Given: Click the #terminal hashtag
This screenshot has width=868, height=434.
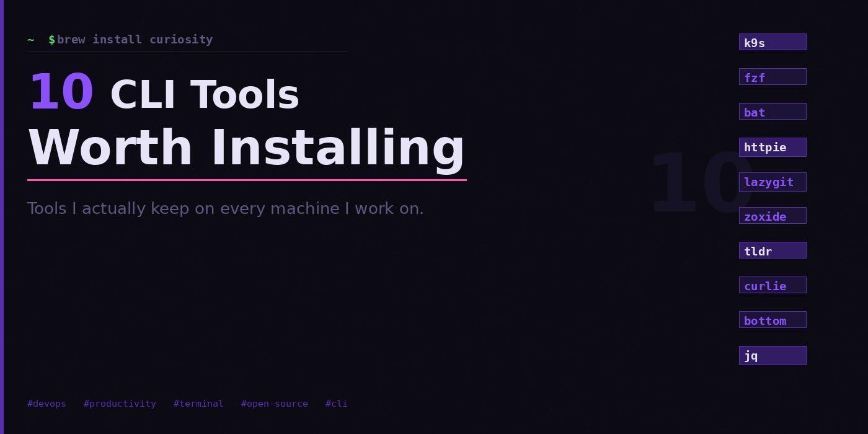Looking at the screenshot, I should coord(198,404).
